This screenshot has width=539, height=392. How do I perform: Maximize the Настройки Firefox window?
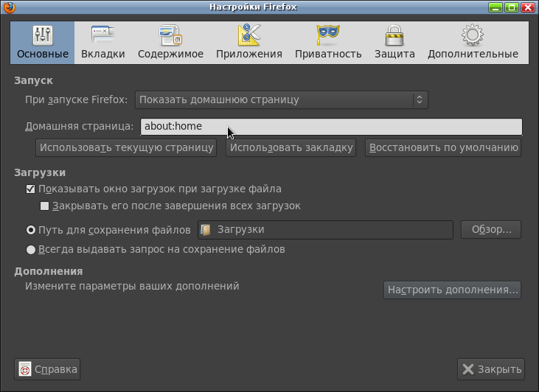[512, 7]
